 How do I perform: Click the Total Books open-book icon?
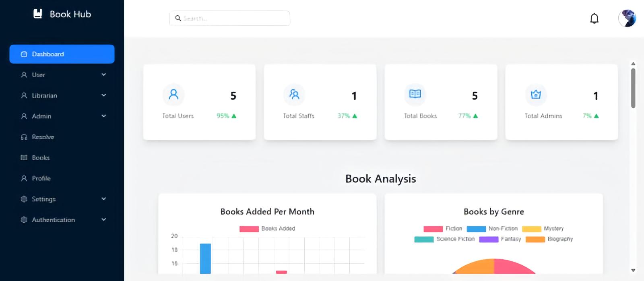tap(415, 94)
